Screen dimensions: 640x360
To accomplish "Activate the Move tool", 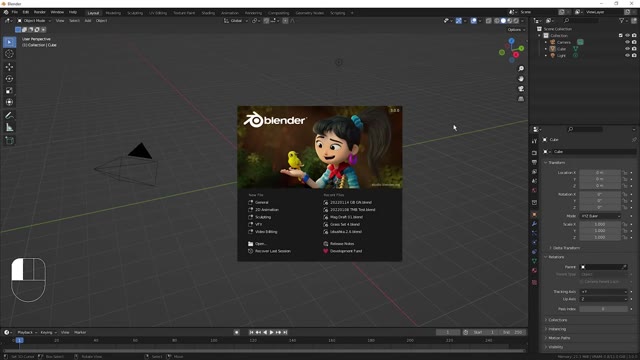I will coord(9,67).
